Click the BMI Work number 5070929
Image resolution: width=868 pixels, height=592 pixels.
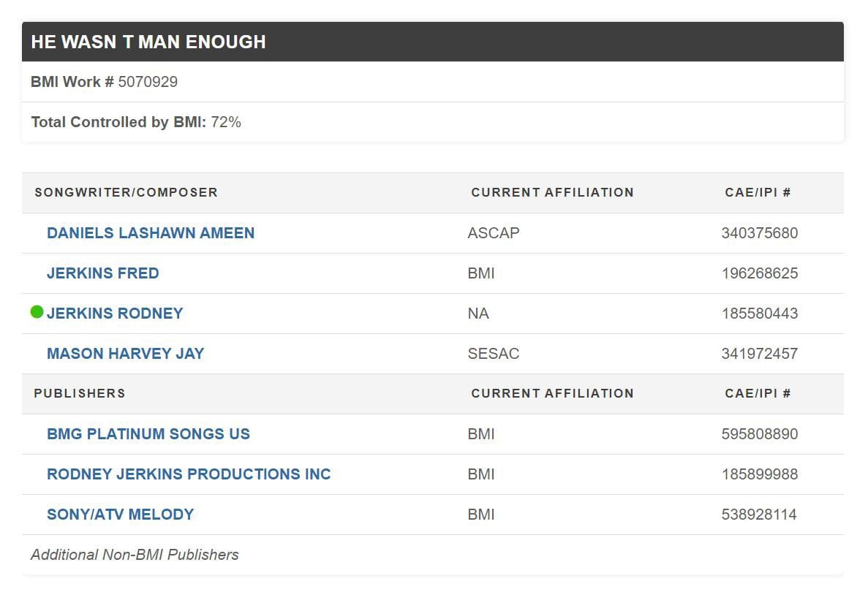pos(148,82)
